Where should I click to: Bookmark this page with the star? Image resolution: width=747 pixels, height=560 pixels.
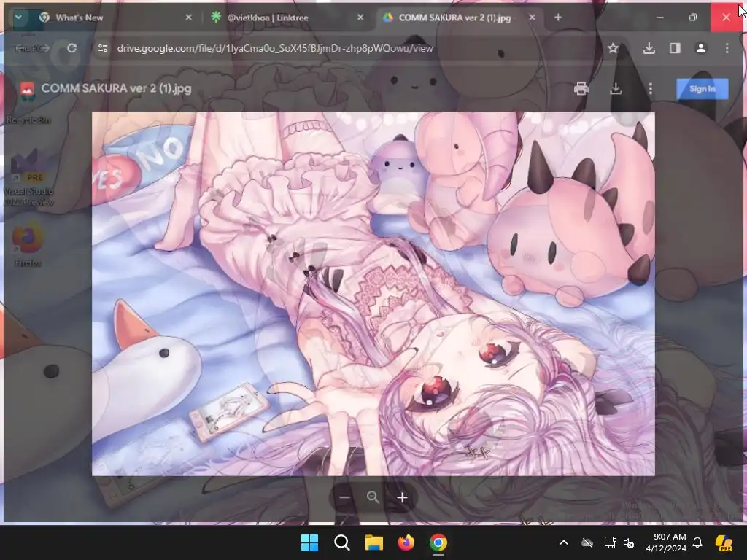pyautogui.click(x=613, y=48)
